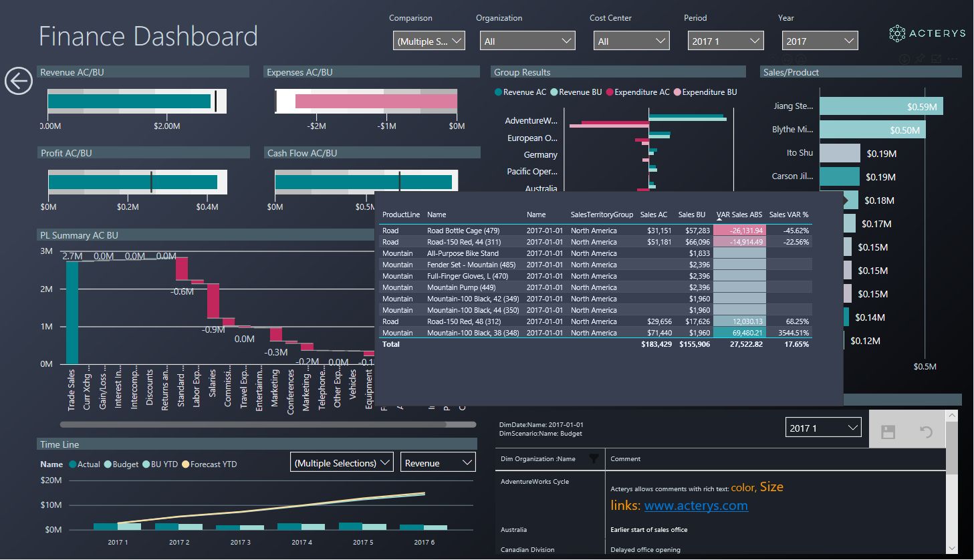
Task: Expand the Organization filter dropdown
Action: [527, 41]
